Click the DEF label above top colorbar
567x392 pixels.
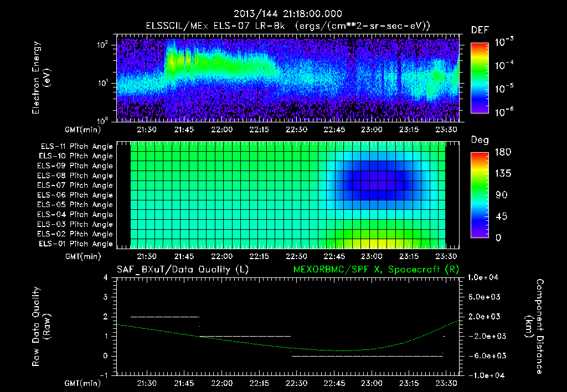(480, 30)
